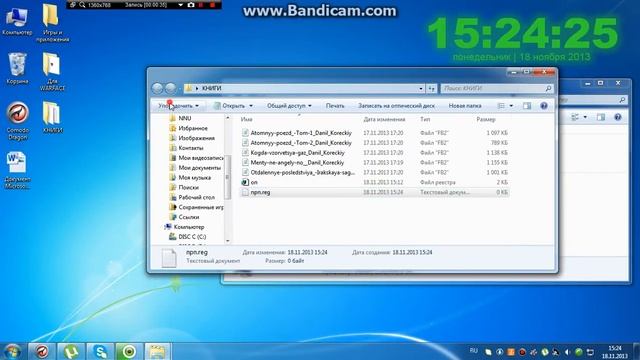640x360 pixels.
Task: Open uTorrent from the taskbar
Action: click(71, 351)
